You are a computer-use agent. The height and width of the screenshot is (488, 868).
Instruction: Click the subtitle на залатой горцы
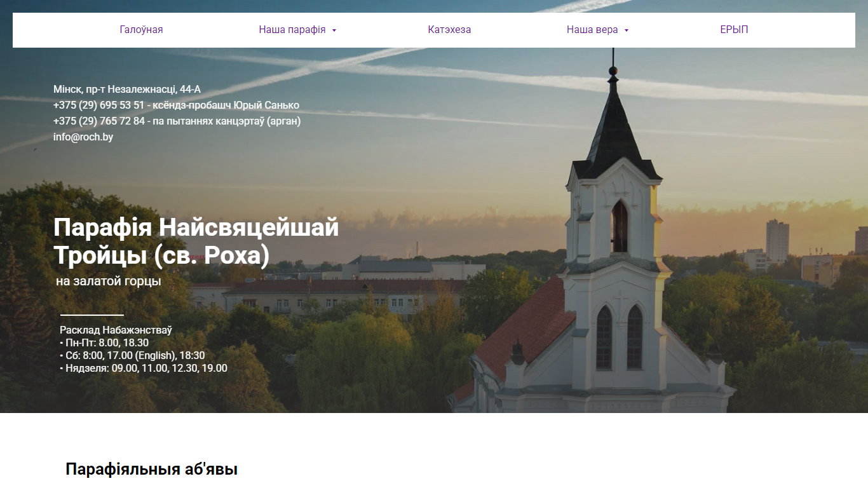tap(109, 281)
